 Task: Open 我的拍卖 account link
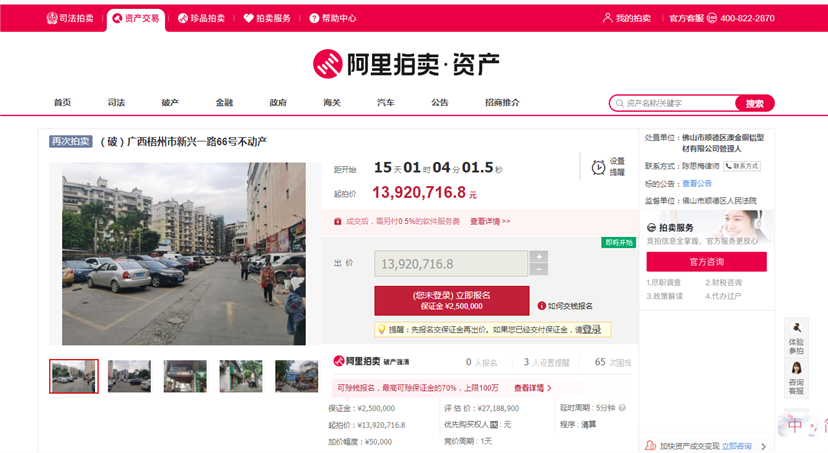coord(627,18)
